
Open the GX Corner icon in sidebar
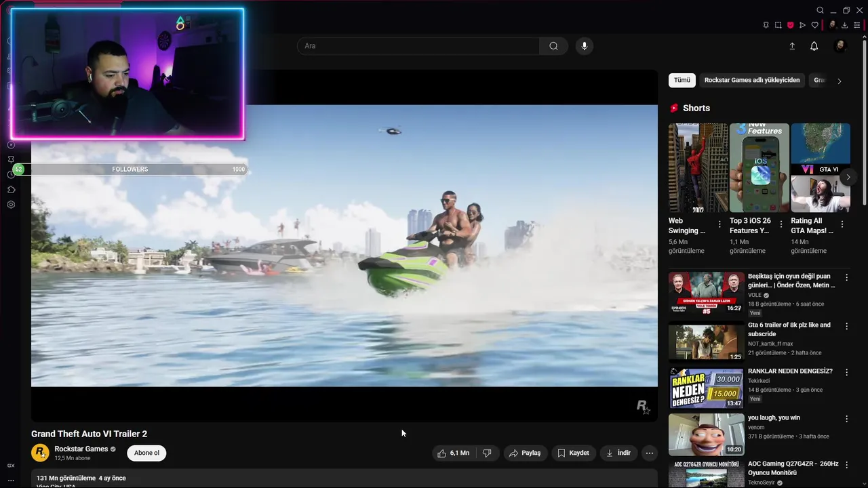coord(11,466)
